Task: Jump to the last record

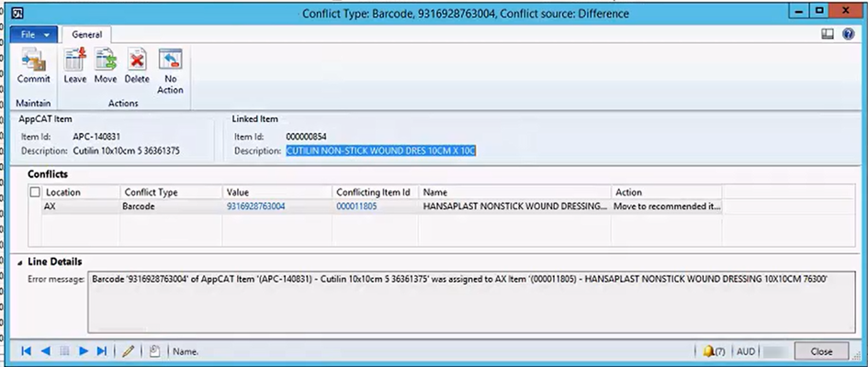Action: click(101, 351)
